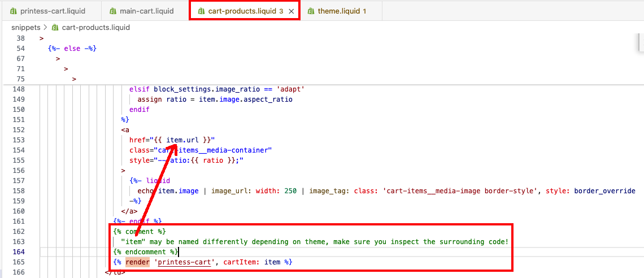The image size is (644, 278).
Task: Jump to sticky scroll line 54 else statement
Action: [x=72, y=49]
